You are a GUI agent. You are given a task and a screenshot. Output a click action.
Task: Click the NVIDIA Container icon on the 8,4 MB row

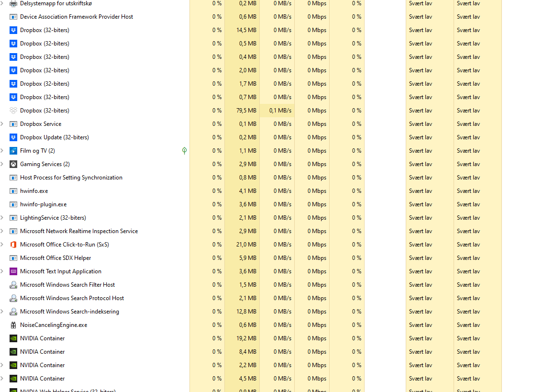pyautogui.click(x=13, y=352)
